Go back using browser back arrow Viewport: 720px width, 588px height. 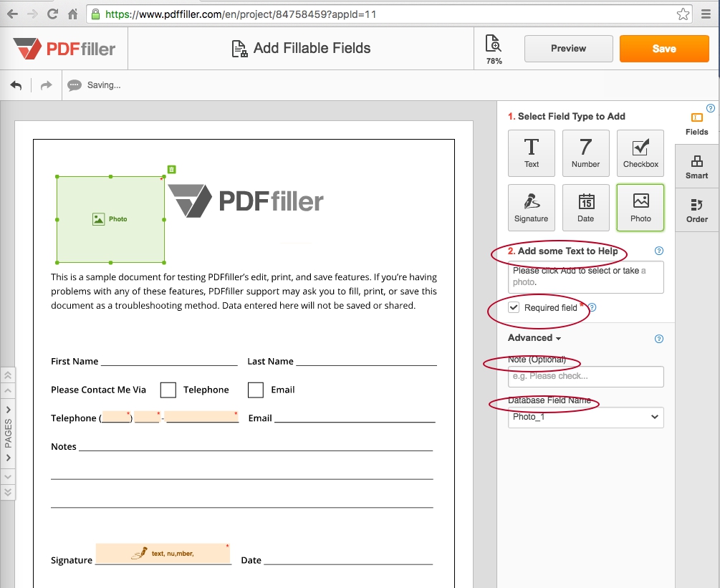(x=13, y=14)
